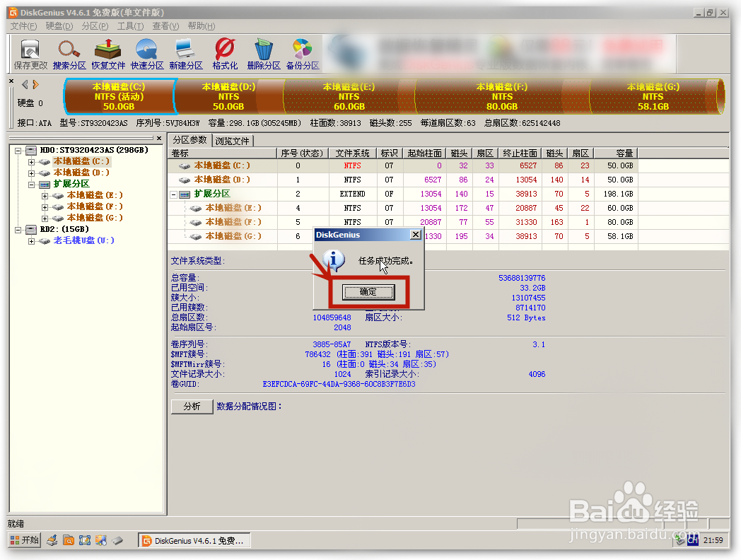Click the 保存更改 save changes icon

(x=30, y=55)
